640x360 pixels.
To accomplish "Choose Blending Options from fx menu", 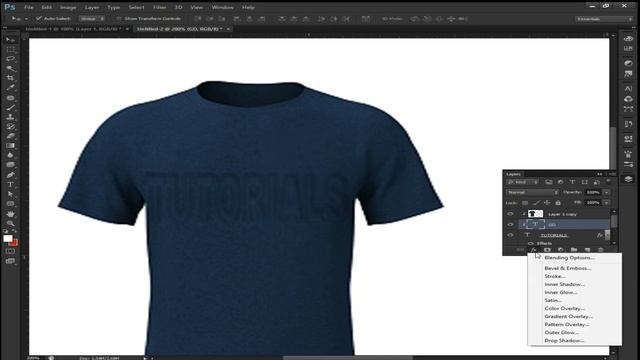I will click(569, 258).
